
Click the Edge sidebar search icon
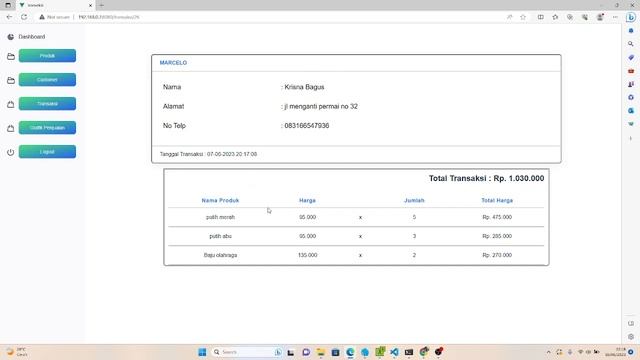coord(631,44)
